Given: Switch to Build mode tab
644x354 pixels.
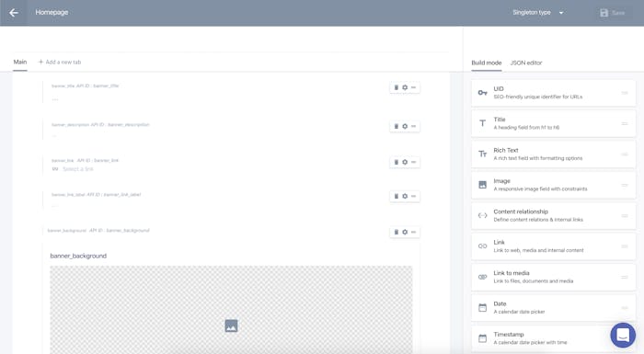Looking at the screenshot, I should pyautogui.click(x=487, y=63).
